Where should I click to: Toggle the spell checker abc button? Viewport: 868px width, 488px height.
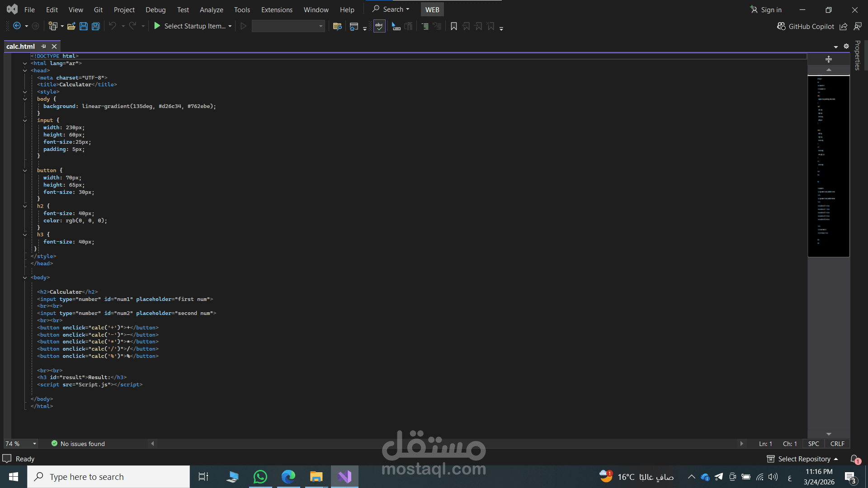pos(379,26)
